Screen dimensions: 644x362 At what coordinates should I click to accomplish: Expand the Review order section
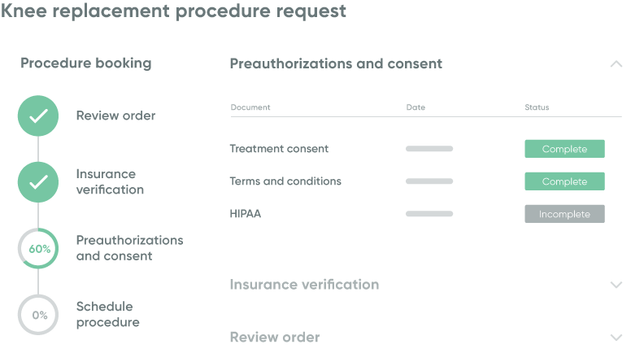coord(616,338)
